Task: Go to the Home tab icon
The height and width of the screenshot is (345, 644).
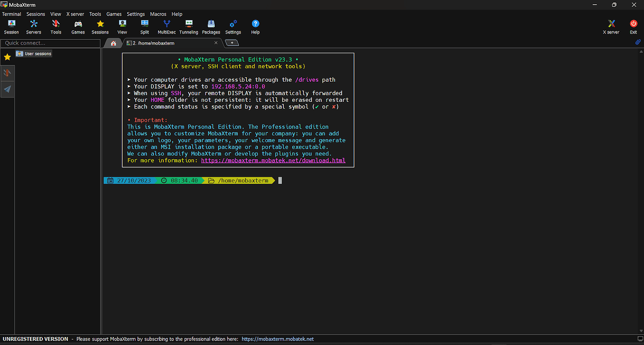Action: [x=113, y=43]
